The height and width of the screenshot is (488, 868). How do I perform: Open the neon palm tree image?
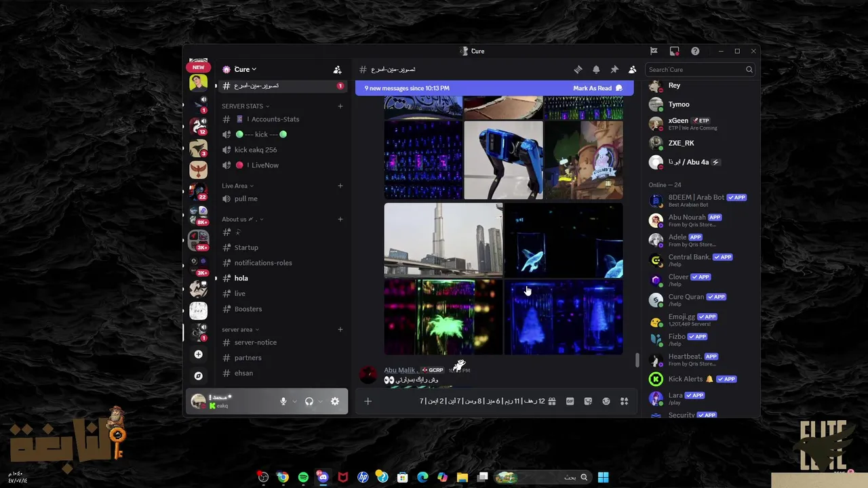(443, 317)
